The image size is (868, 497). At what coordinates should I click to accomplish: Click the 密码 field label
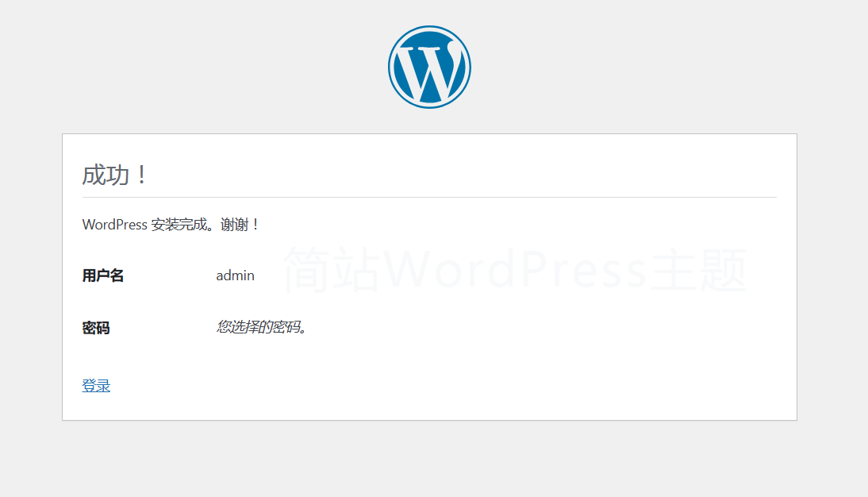[96, 328]
